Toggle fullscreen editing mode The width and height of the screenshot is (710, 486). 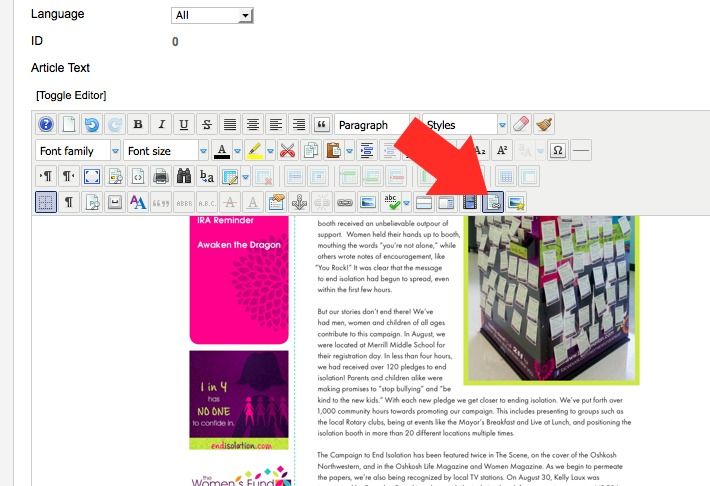92,176
